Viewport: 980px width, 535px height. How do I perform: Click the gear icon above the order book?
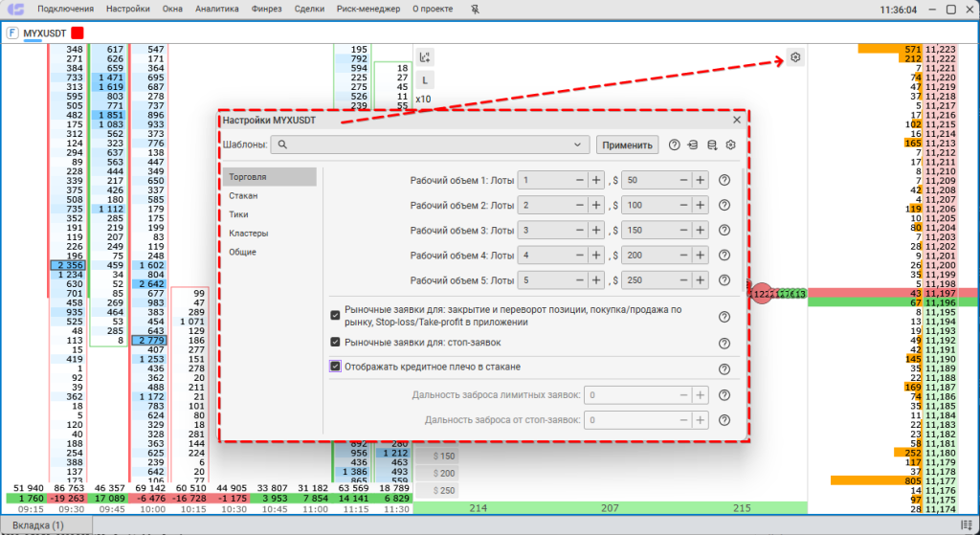coord(796,58)
